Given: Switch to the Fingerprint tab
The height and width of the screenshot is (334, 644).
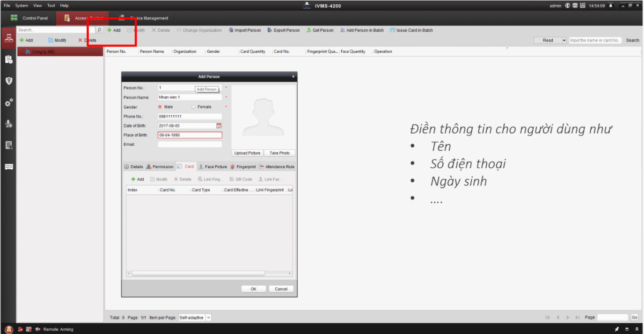Looking at the screenshot, I should (x=243, y=167).
